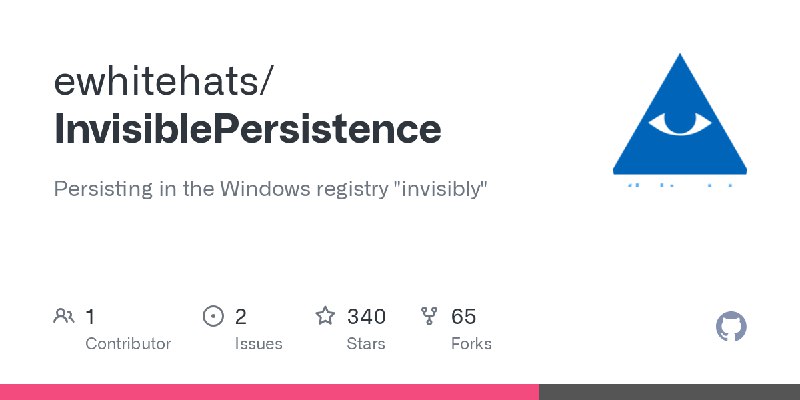This screenshot has height=400, width=800.
Task: Click the dotted blue text under the avatar
Action: pyautogui.click(x=680, y=185)
